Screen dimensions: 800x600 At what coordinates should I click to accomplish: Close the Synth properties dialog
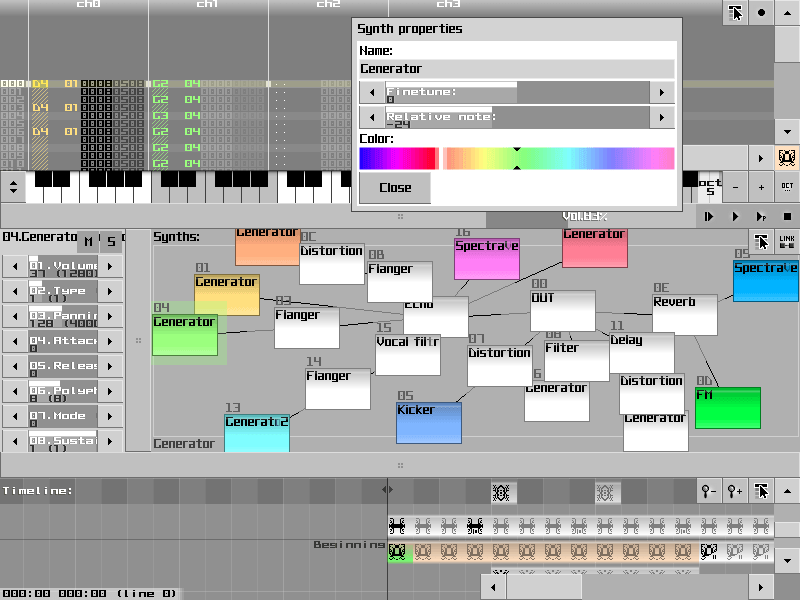[394, 188]
